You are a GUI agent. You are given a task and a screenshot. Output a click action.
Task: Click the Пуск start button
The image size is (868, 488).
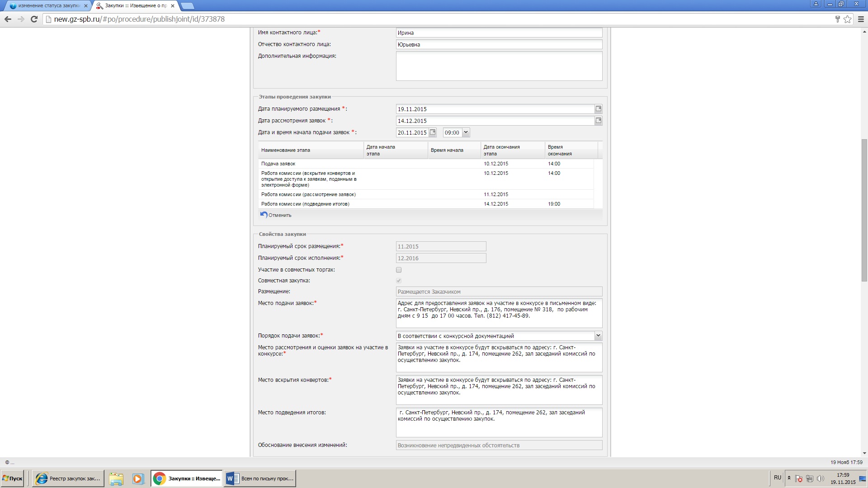(13, 479)
